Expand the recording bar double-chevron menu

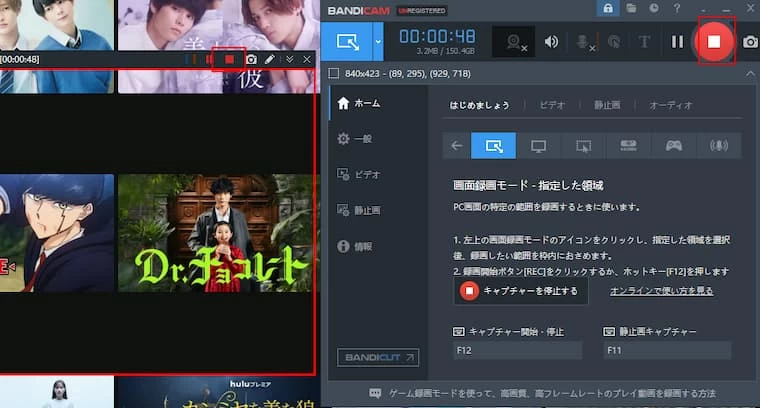point(289,60)
